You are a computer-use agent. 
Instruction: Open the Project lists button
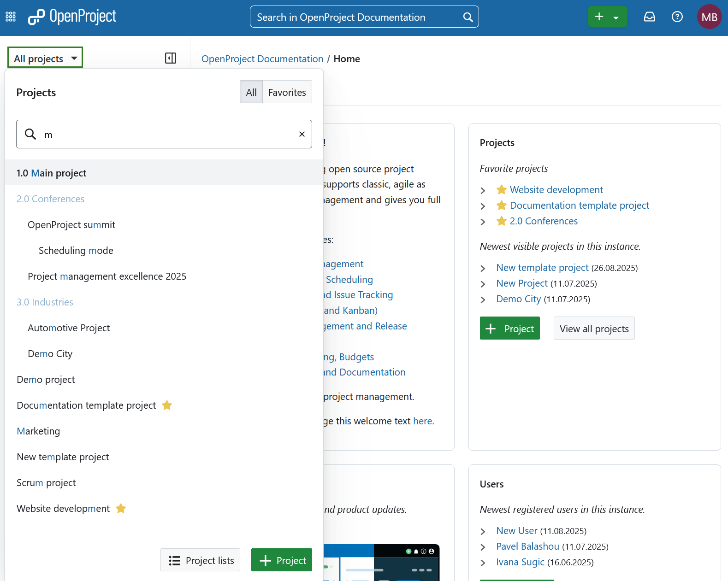[x=200, y=560]
